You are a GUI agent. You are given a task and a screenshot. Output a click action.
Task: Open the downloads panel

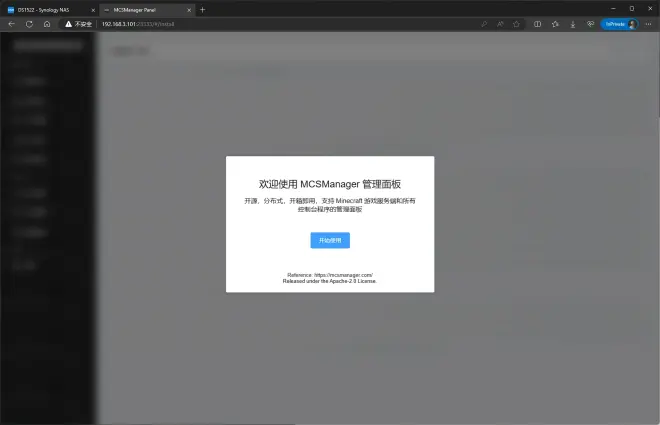(573, 24)
